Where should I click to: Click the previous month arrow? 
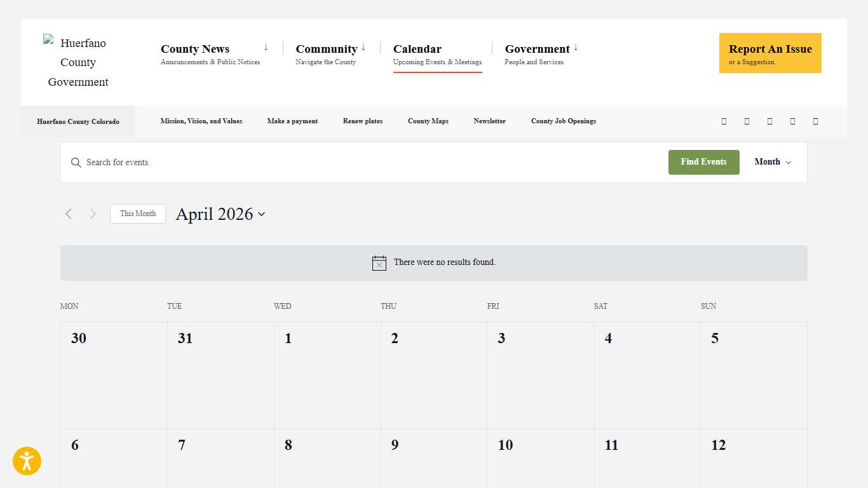coord(69,214)
